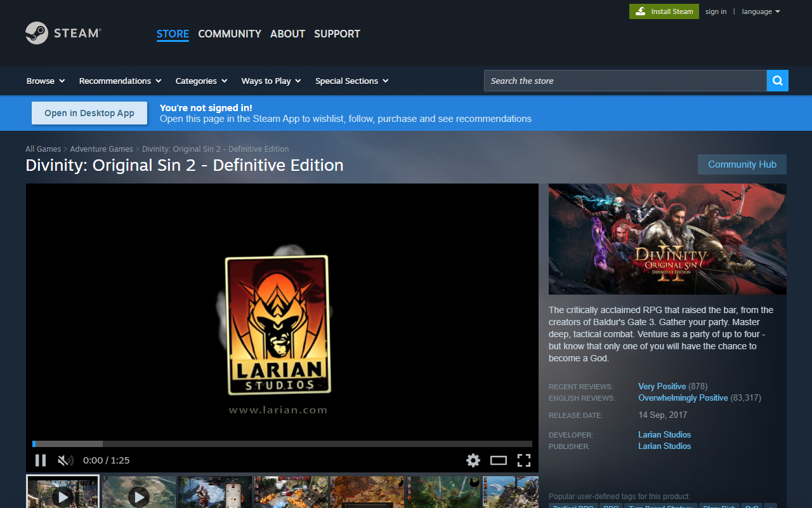Toggle theater mode for the video
The image size is (812, 508).
(499, 460)
